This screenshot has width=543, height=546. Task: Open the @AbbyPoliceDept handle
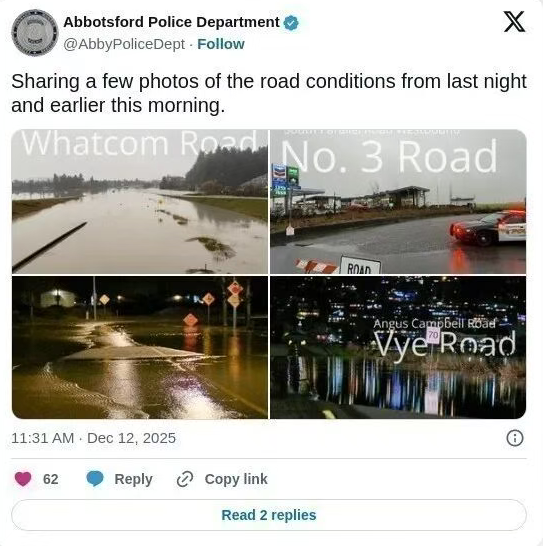124,44
